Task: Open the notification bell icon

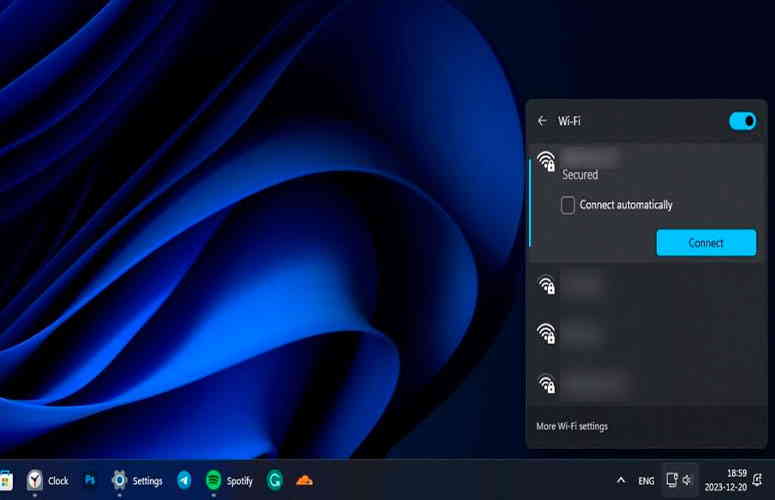Action: [x=758, y=480]
